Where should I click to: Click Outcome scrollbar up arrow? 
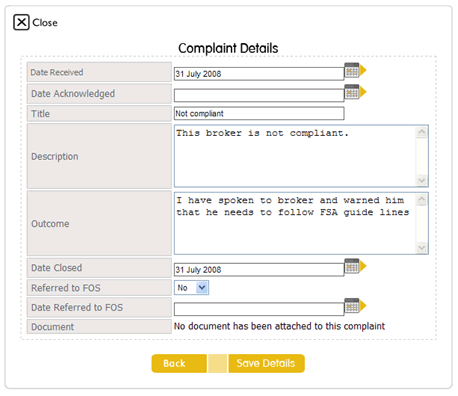(x=422, y=200)
